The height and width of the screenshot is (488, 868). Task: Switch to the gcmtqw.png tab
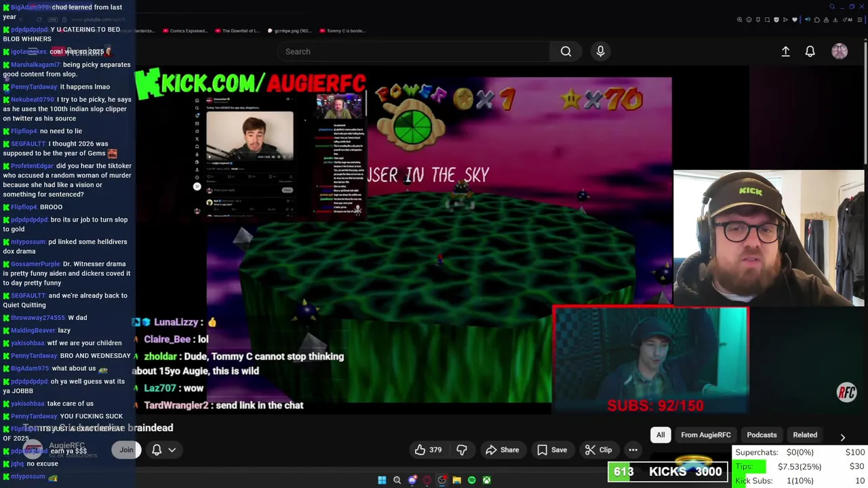click(290, 30)
